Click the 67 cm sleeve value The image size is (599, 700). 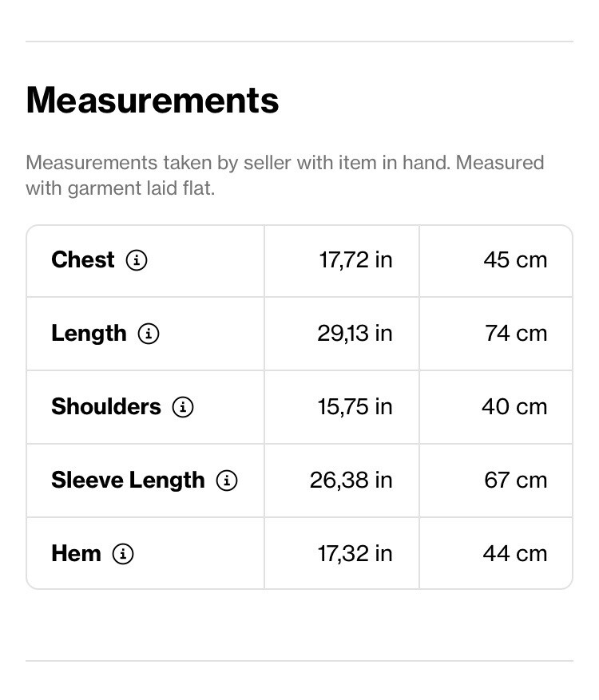pyautogui.click(x=515, y=481)
